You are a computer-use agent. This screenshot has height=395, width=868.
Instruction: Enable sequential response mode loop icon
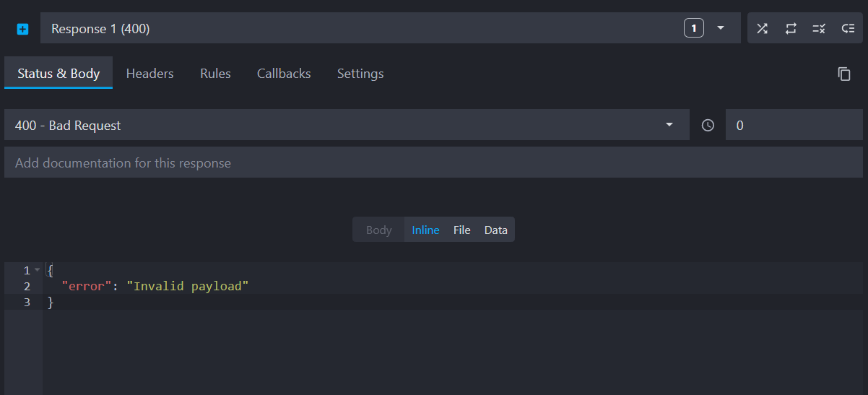[791, 29]
